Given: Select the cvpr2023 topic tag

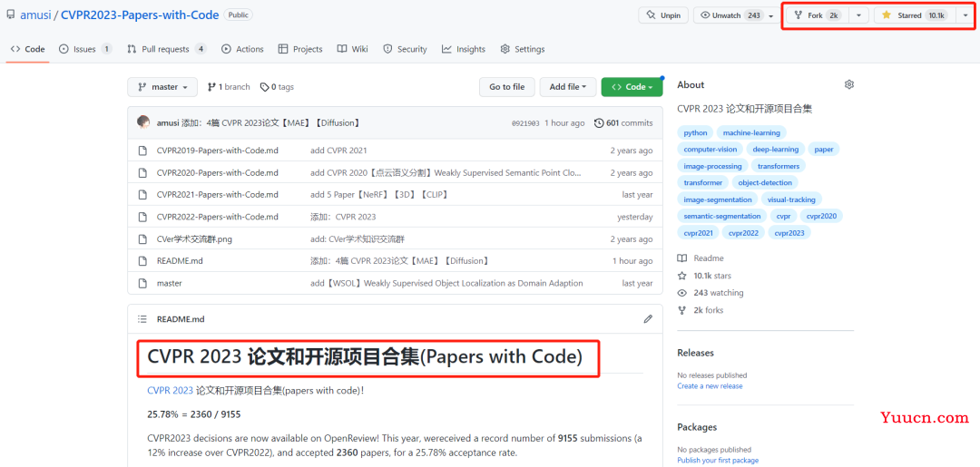Looking at the screenshot, I should [789, 233].
